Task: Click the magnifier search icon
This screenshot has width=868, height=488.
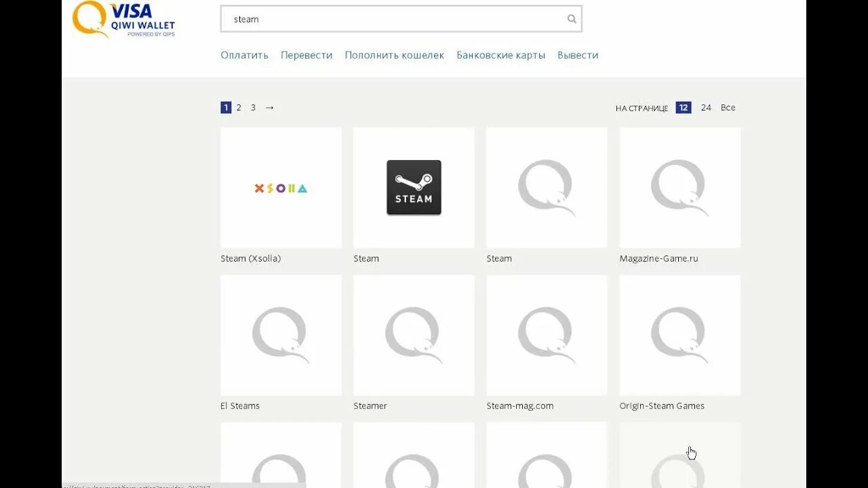Action: tap(572, 19)
